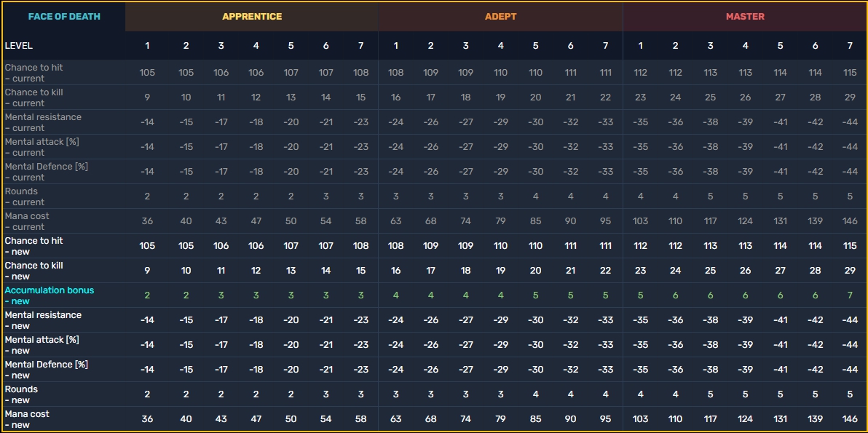Click -33 in 'Mental attack [%] – new' row
868x433 pixels.
click(x=605, y=345)
